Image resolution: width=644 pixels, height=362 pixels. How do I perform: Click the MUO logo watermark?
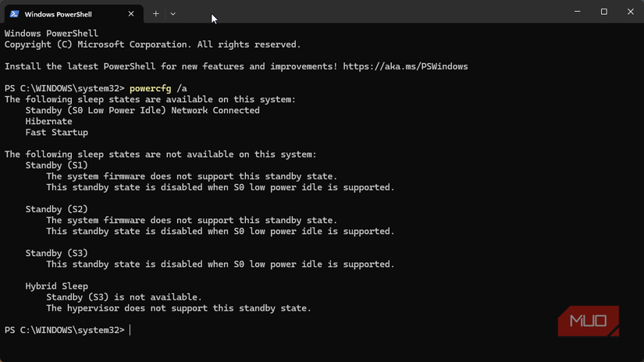[x=588, y=321]
